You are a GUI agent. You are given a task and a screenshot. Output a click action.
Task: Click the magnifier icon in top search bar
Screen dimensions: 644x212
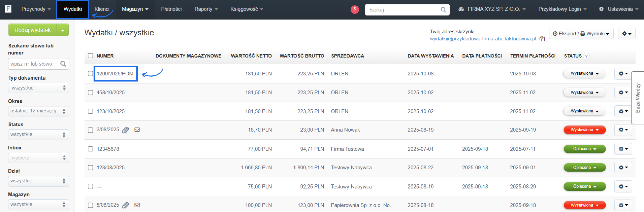pyautogui.click(x=443, y=10)
